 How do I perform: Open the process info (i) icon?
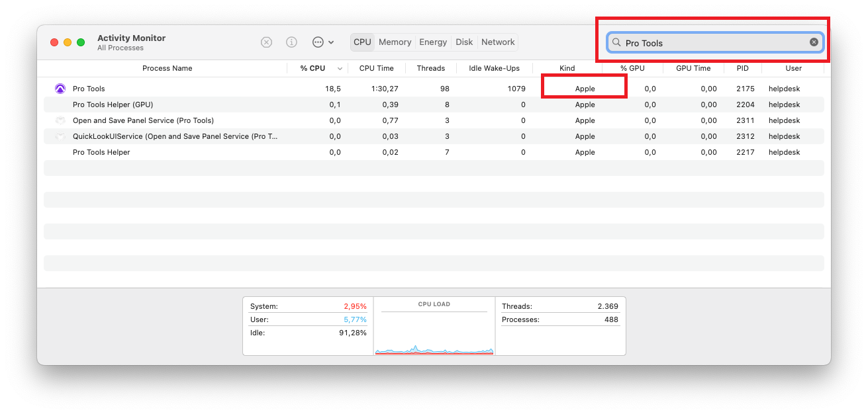291,42
